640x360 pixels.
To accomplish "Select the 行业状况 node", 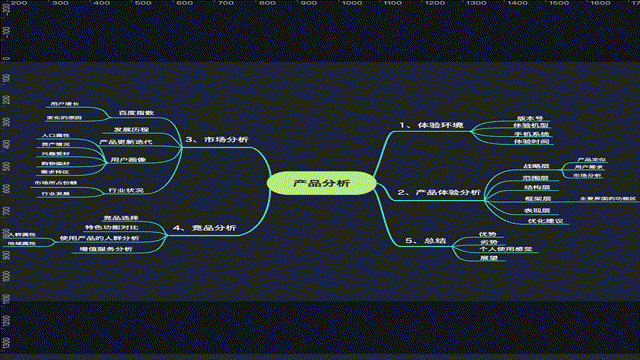I will point(126,191).
